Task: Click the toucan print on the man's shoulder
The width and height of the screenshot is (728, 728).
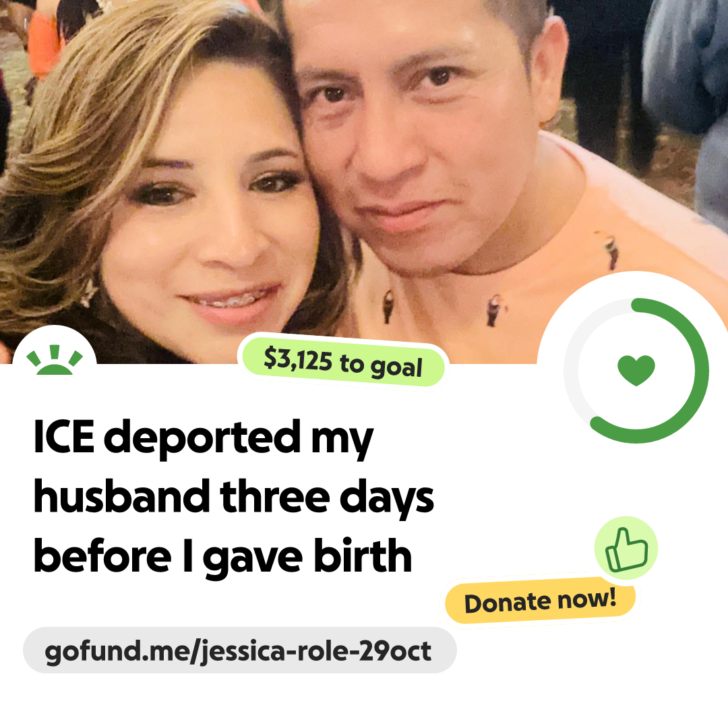Action: point(612,250)
